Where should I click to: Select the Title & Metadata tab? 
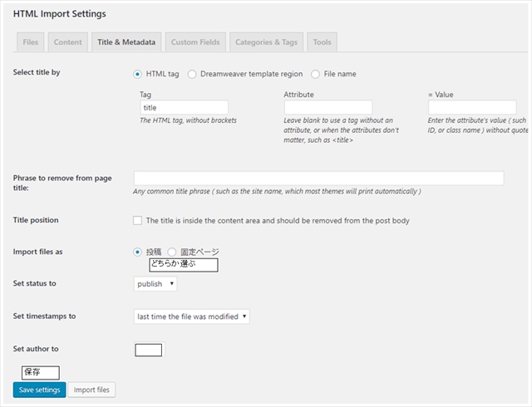coord(127,42)
